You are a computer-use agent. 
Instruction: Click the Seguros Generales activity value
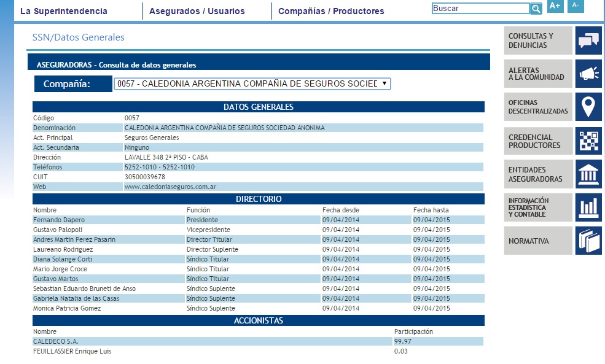pos(152,137)
